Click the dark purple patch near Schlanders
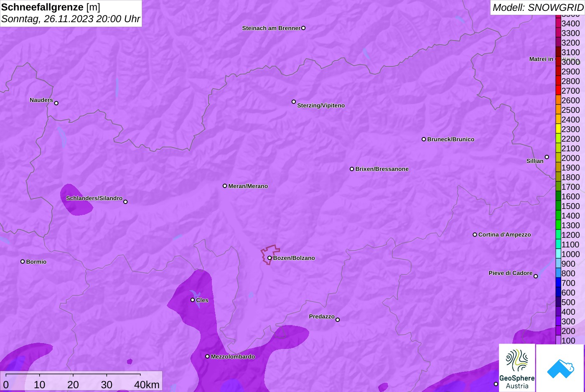Screen dimensions: 585x392 pyautogui.click(x=76, y=201)
